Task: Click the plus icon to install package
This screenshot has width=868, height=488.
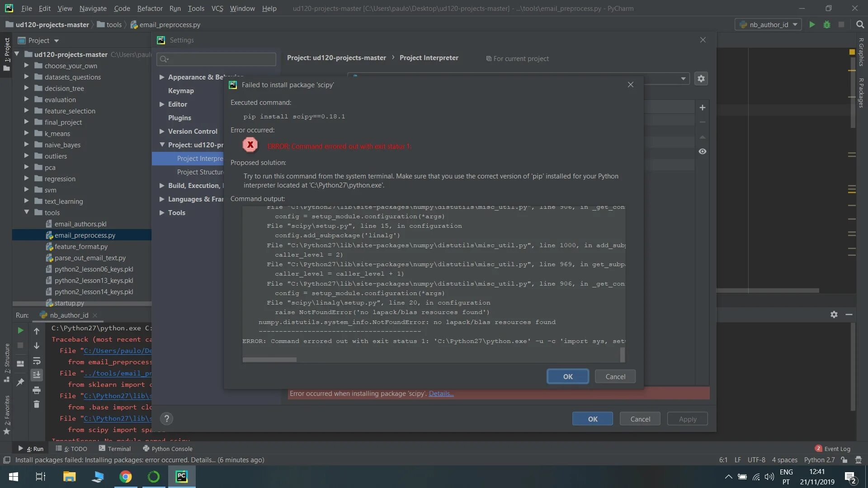Action: click(702, 108)
